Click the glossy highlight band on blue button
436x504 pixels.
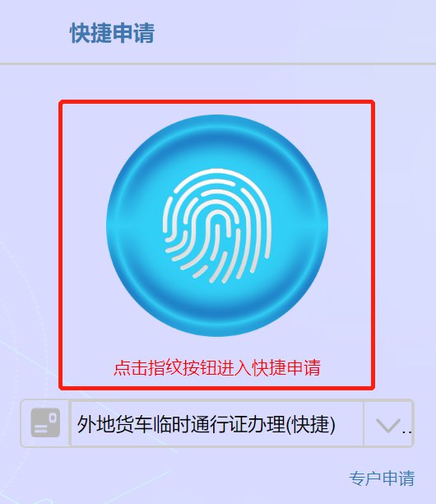217,227
